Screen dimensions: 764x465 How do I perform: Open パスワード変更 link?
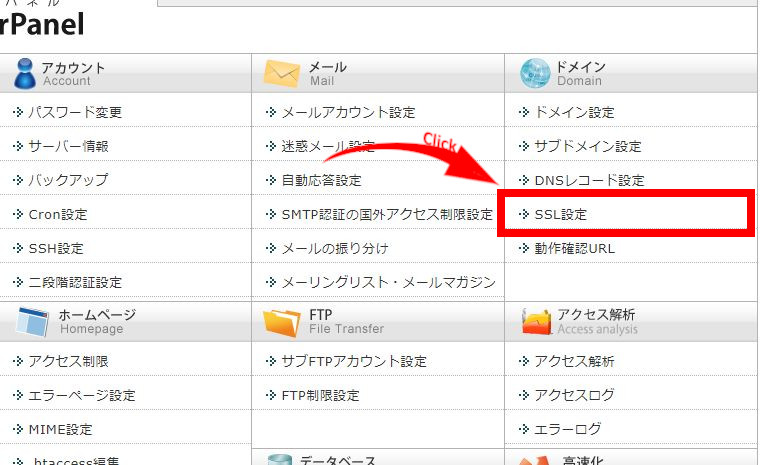pos(75,112)
